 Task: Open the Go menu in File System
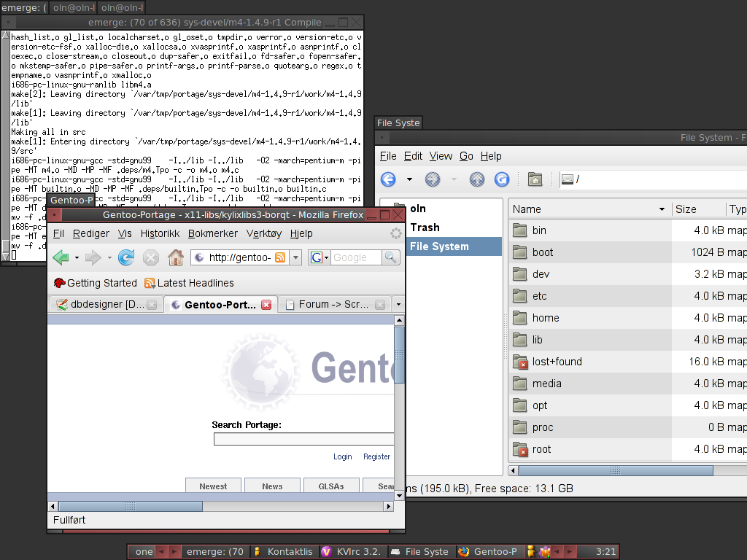click(x=466, y=156)
